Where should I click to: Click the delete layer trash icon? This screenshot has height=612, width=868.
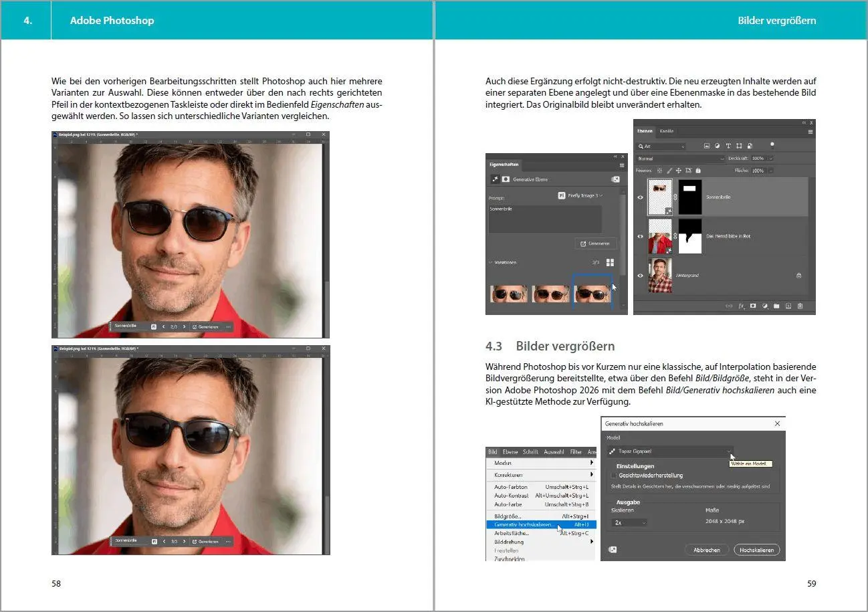click(x=800, y=306)
